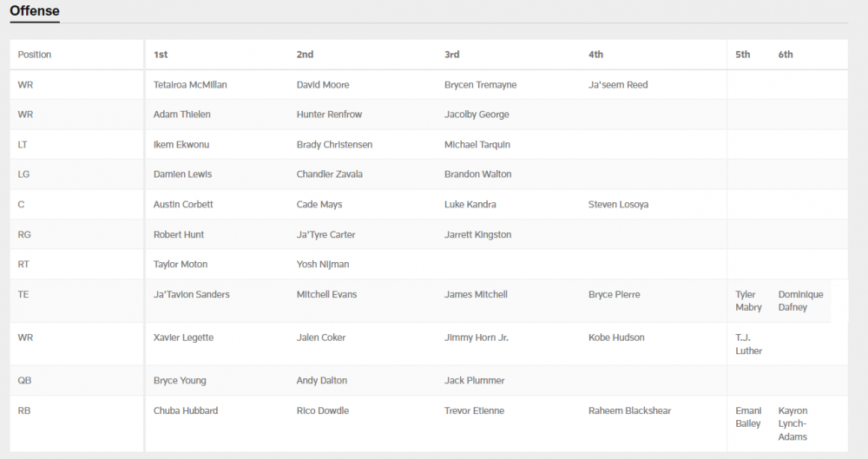Click Hunter Renfrow's name

(x=328, y=115)
